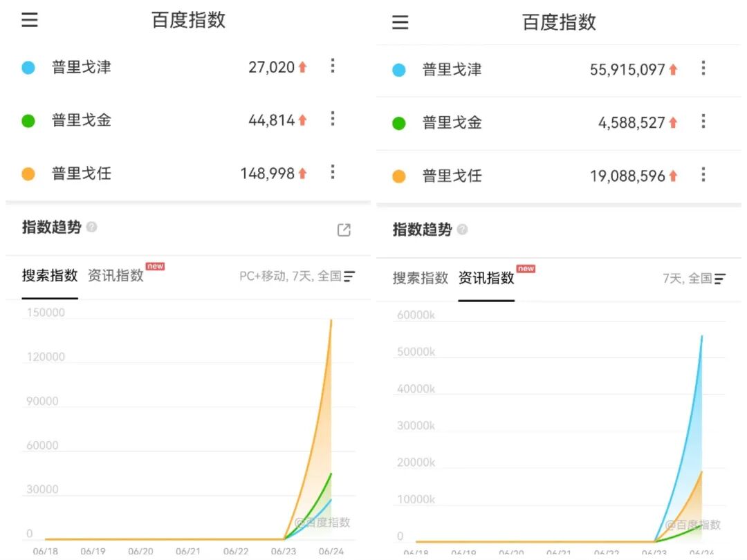Click value 148,998 in left panel
This screenshot has height=560, width=747.
(x=267, y=174)
